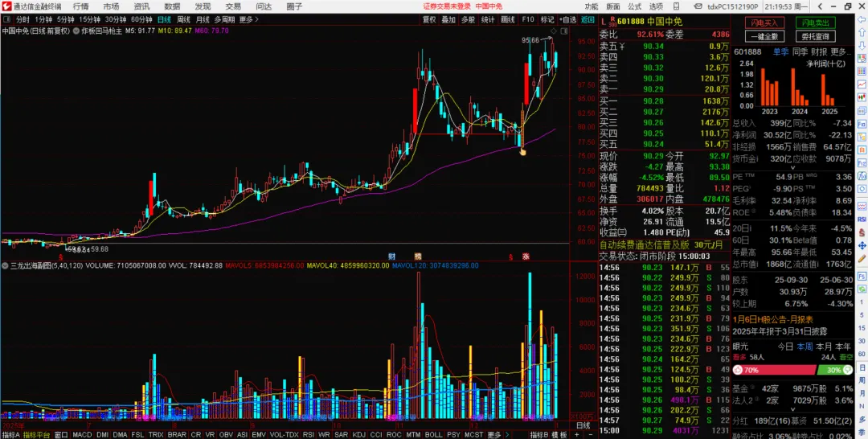Open the colored grid icon in right sidebar
The height and width of the screenshot is (439, 868).
862,71
